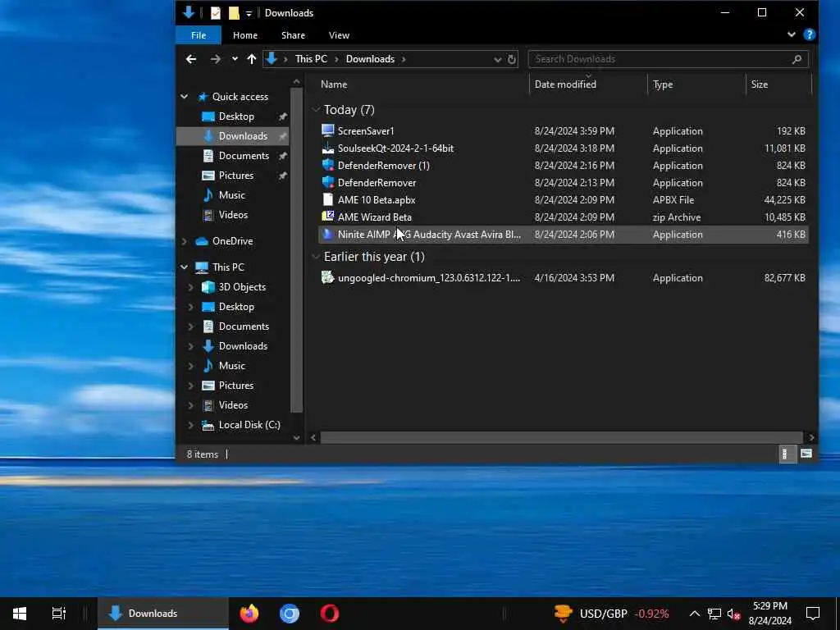
Task: Open the Home ribbon tab
Action: [244, 35]
